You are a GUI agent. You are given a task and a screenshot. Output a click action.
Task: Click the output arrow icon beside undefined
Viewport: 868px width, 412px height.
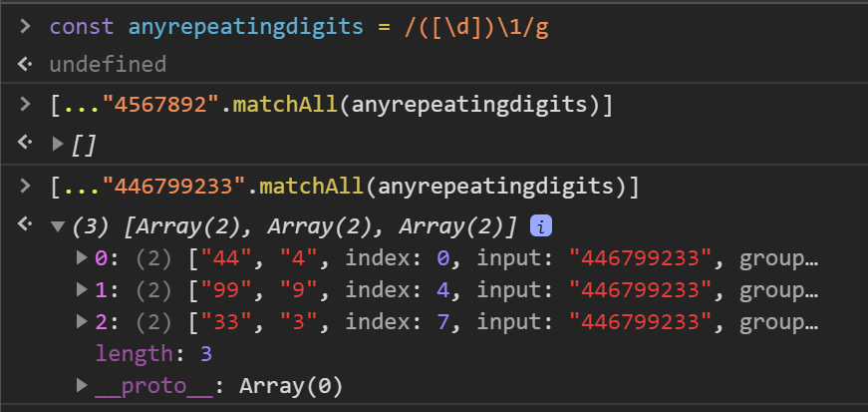click(25, 64)
